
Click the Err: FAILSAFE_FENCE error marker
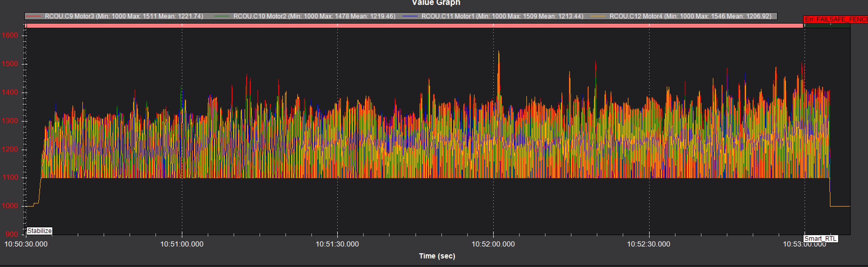[836, 19]
